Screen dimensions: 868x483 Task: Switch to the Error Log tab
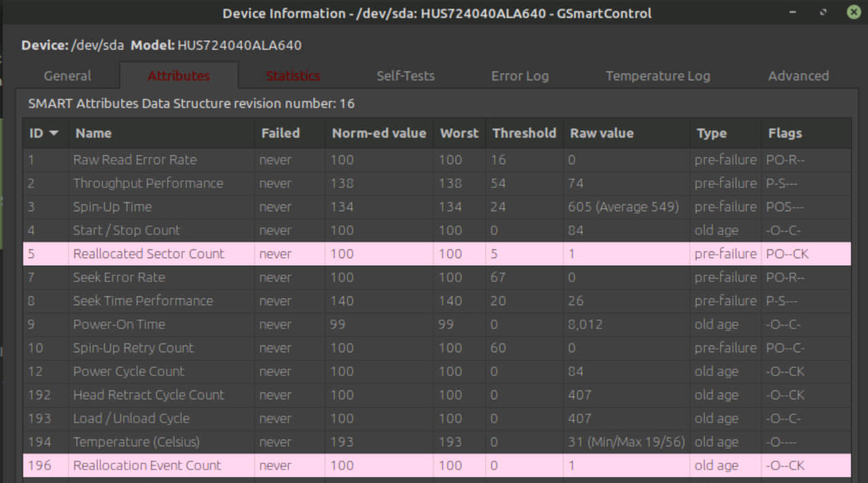(x=519, y=76)
